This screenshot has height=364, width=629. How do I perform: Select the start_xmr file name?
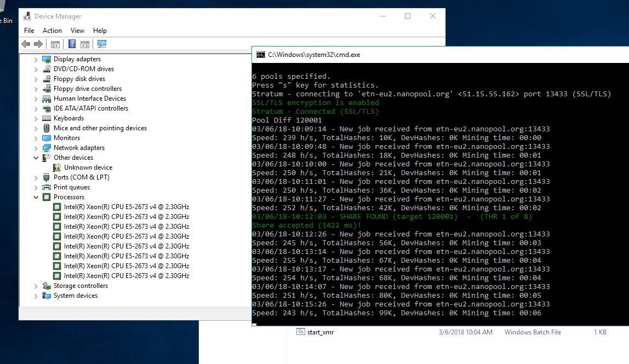(x=321, y=332)
